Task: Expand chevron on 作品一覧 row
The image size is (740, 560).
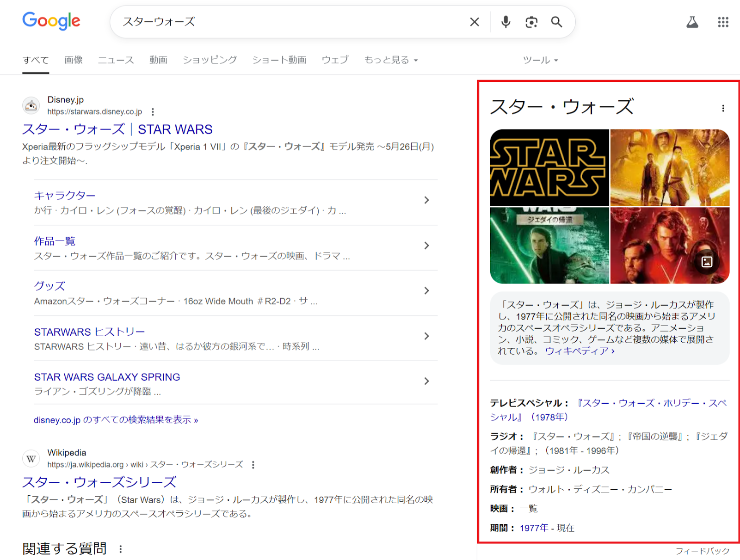Action: click(426, 246)
